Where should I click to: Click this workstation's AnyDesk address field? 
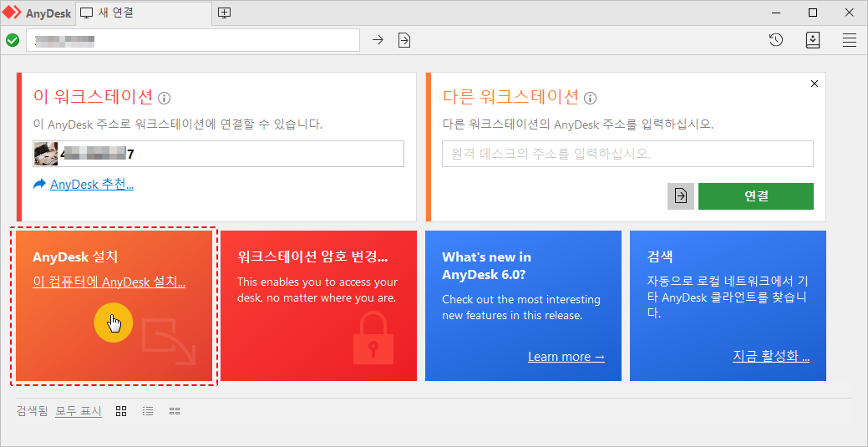tap(218, 154)
